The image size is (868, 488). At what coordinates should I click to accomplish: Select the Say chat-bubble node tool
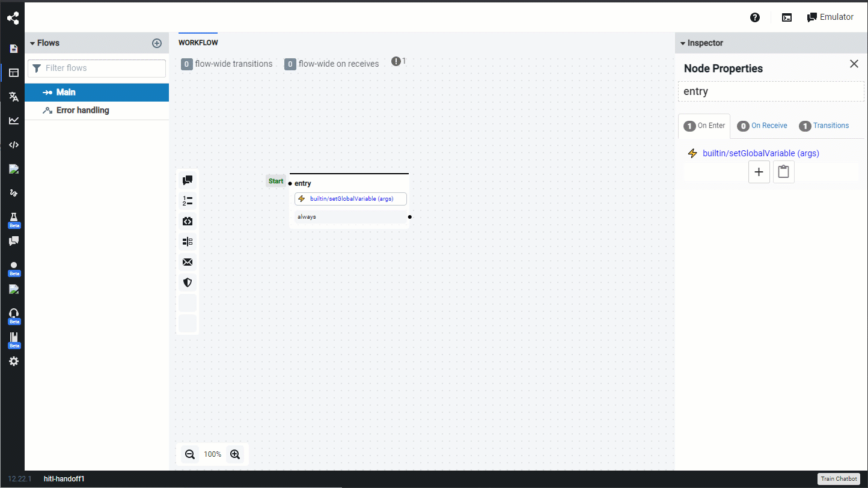[188, 180]
